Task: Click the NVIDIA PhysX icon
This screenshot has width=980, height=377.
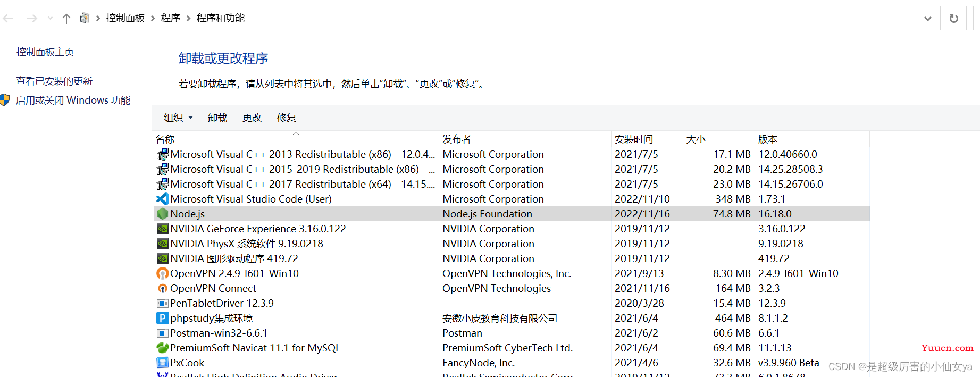Action: tap(163, 244)
